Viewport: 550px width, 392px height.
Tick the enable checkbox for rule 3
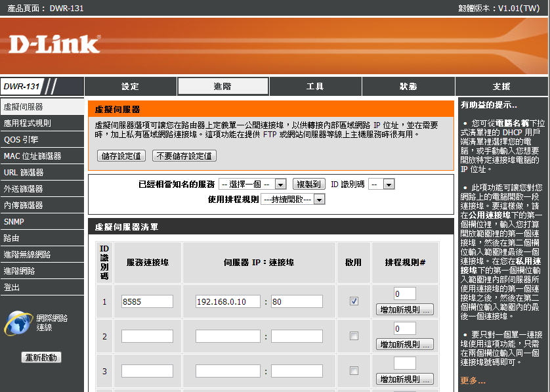click(354, 371)
